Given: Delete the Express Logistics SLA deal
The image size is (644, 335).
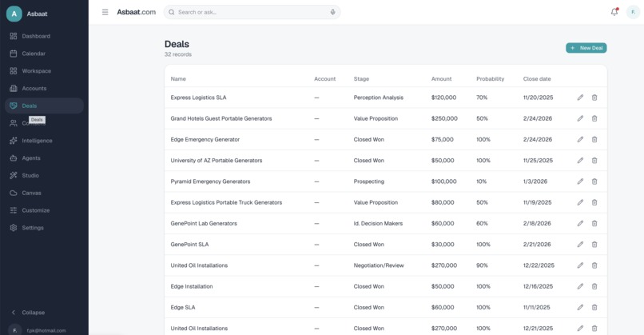Looking at the screenshot, I should 594,98.
